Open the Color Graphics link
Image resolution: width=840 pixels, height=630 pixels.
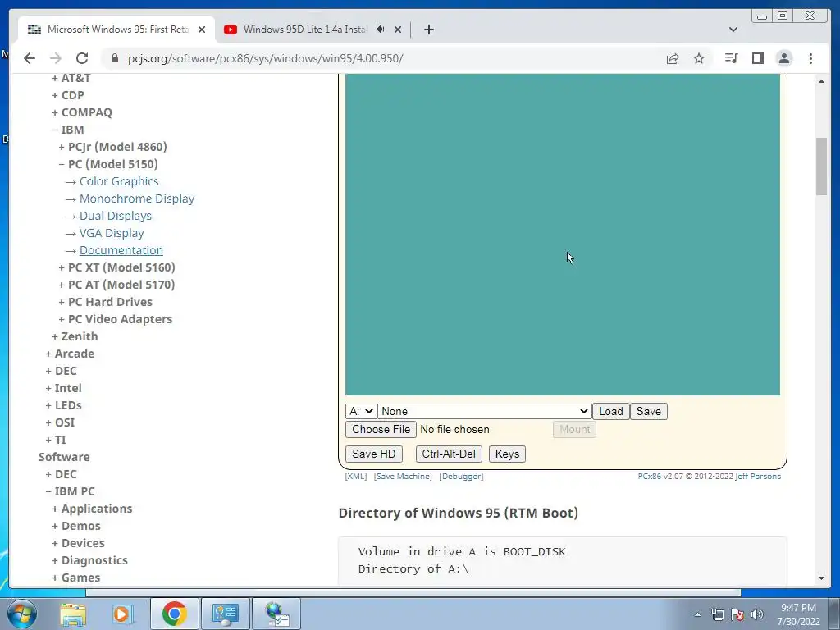pyautogui.click(x=119, y=181)
